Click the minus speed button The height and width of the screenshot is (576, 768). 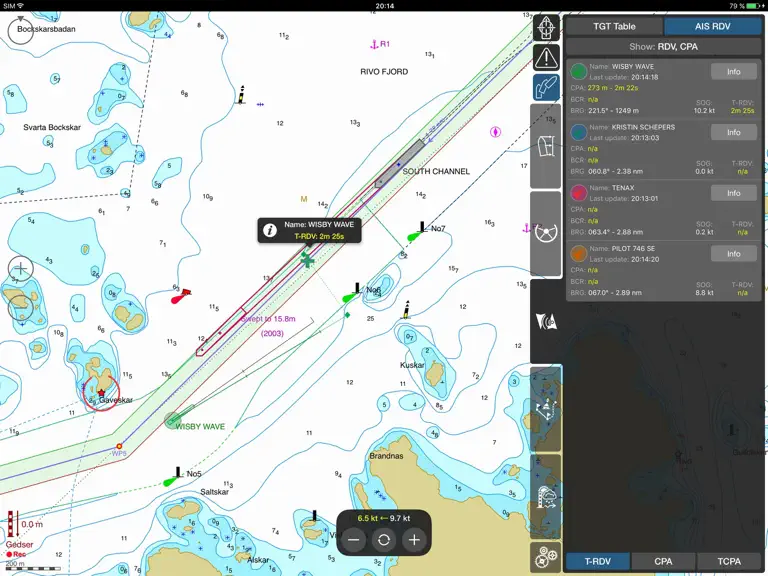354,540
